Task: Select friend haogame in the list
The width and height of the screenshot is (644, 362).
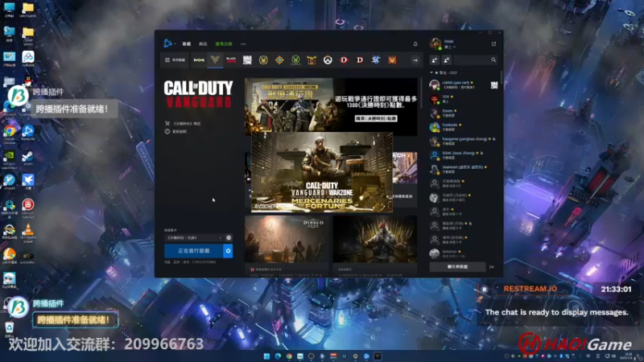Action: tap(464, 141)
